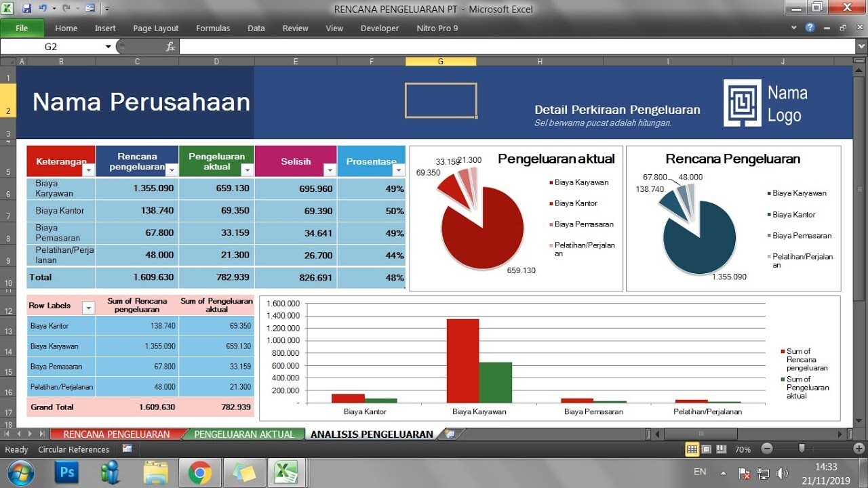Click the Insert Function fx button

point(170,45)
